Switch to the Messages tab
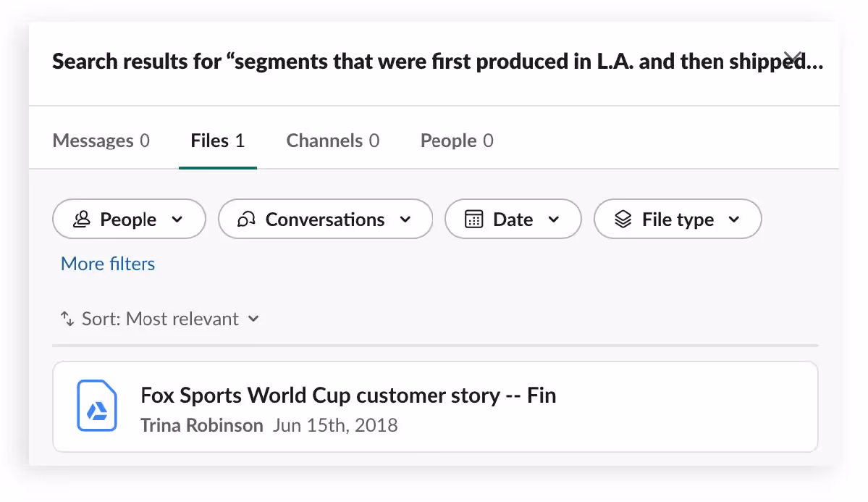The height and width of the screenshot is (502, 868). [101, 141]
